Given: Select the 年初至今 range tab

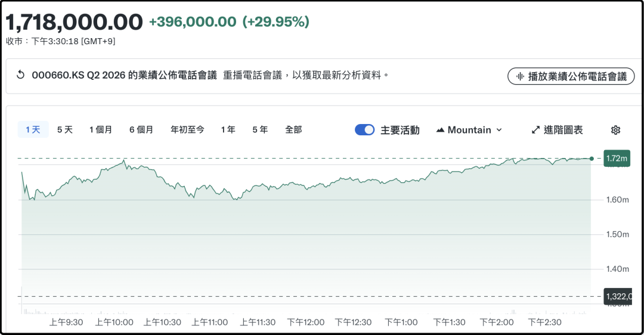Looking at the screenshot, I should pyautogui.click(x=187, y=130).
